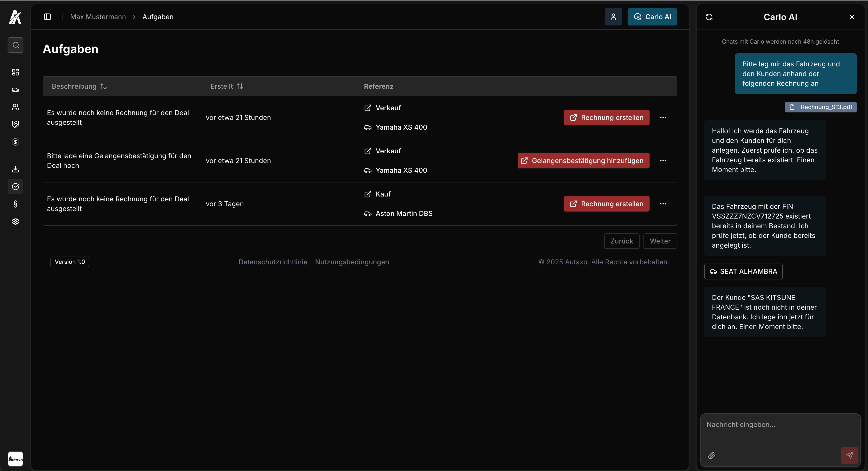Image resolution: width=868 pixels, height=471 pixels.
Task: Open the user profile icon in the header
Action: pos(614,16)
